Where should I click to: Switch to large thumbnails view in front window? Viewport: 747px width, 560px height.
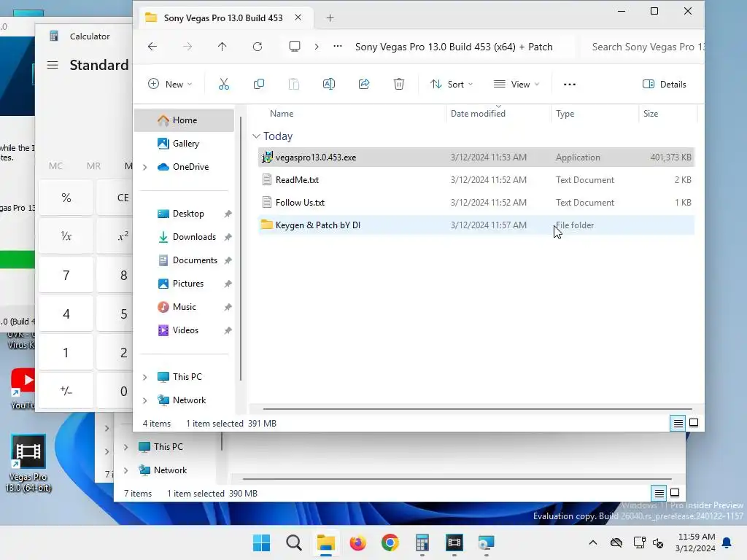(x=694, y=423)
